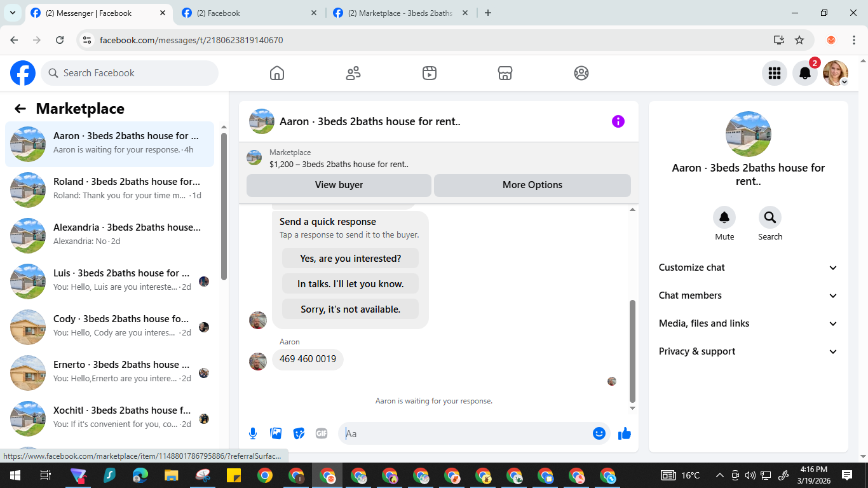
Task: Open Task View on the taskbar
Action: pyautogui.click(x=45, y=475)
